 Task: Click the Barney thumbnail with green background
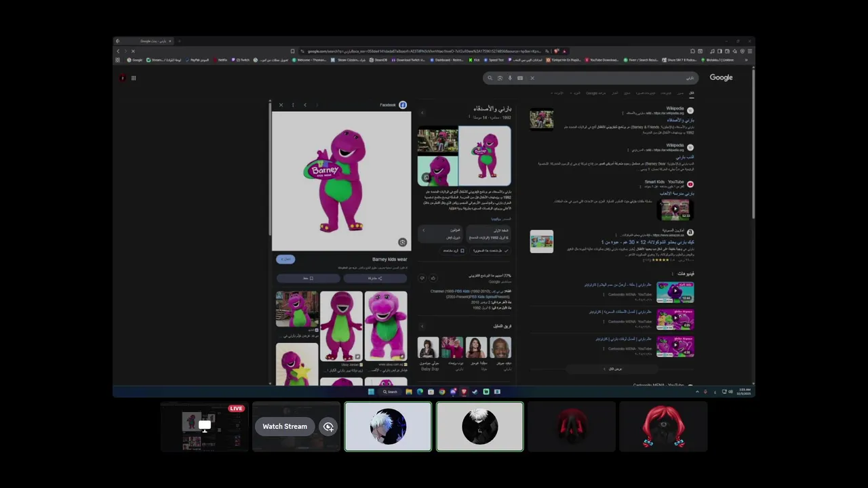pos(437,171)
